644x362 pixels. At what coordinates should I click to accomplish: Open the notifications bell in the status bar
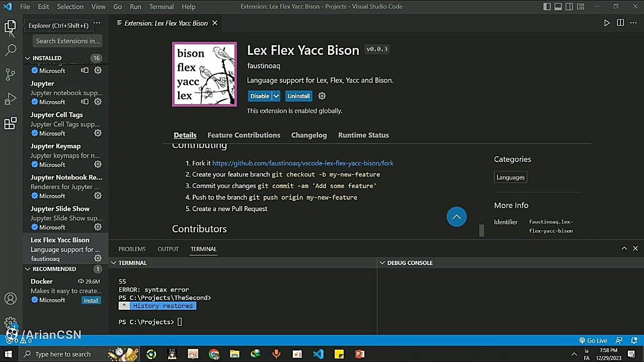[x=634, y=340]
